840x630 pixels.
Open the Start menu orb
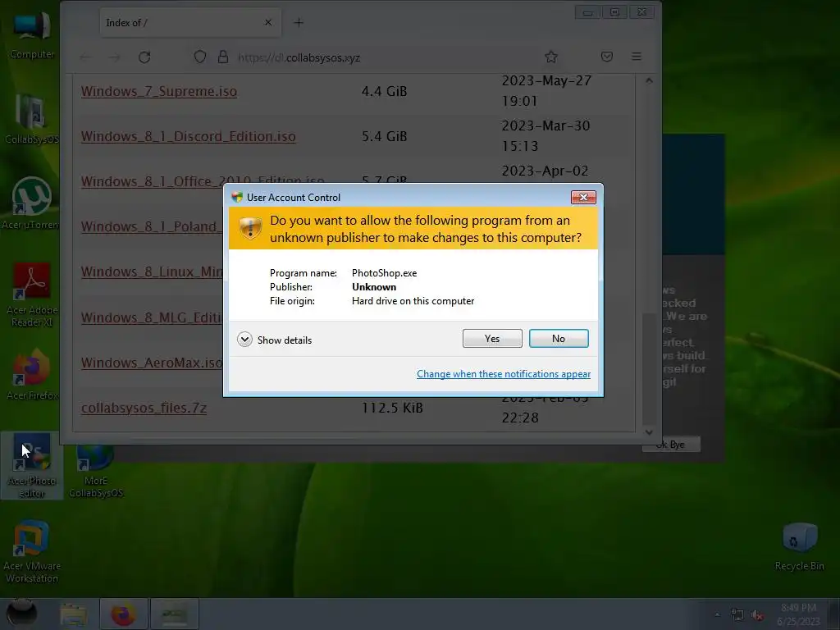21,614
